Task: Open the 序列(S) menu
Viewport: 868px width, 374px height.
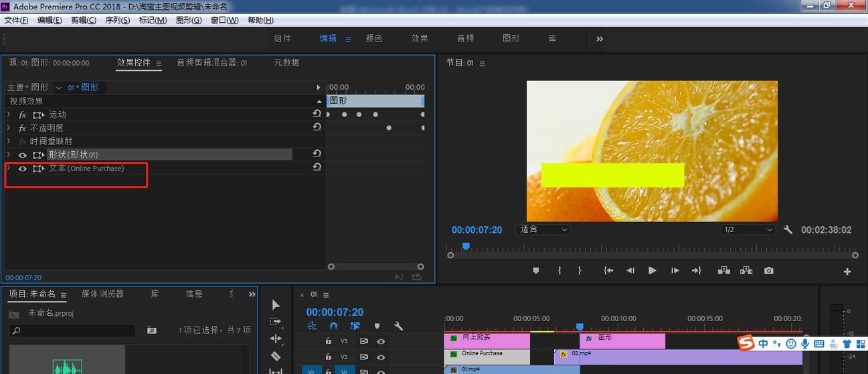Action: pos(117,20)
